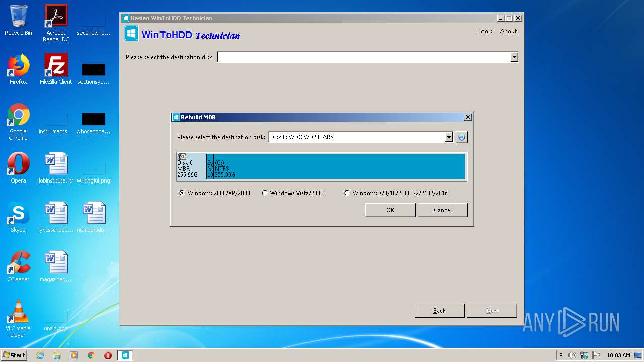Confirm with the OK button
Screen dimensions: 644x362
coord(390,210)
